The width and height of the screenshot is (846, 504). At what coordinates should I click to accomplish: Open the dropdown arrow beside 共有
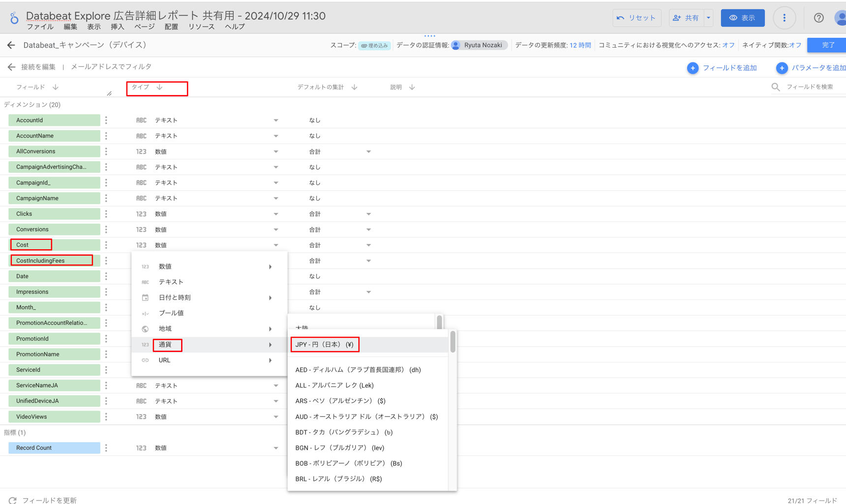(708, 18)
